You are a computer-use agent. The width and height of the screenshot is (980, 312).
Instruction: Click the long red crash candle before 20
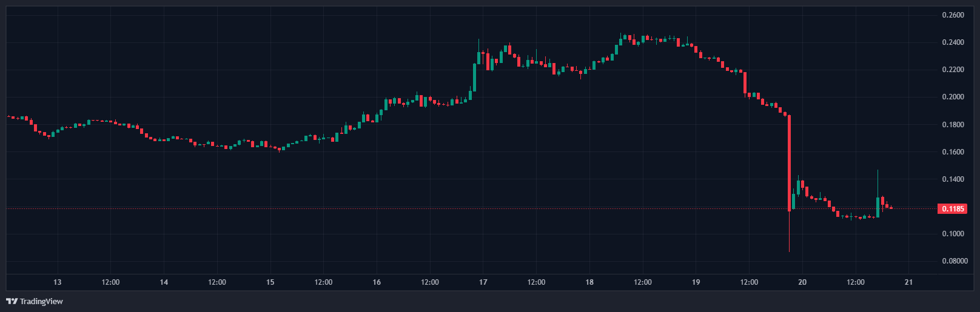(789, 162)
